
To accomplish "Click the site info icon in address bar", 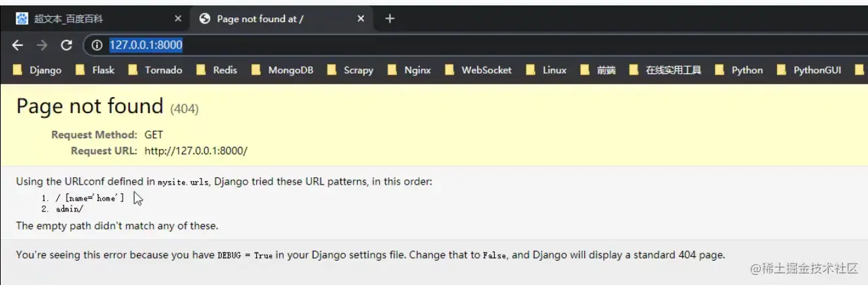I will point(97,45).
